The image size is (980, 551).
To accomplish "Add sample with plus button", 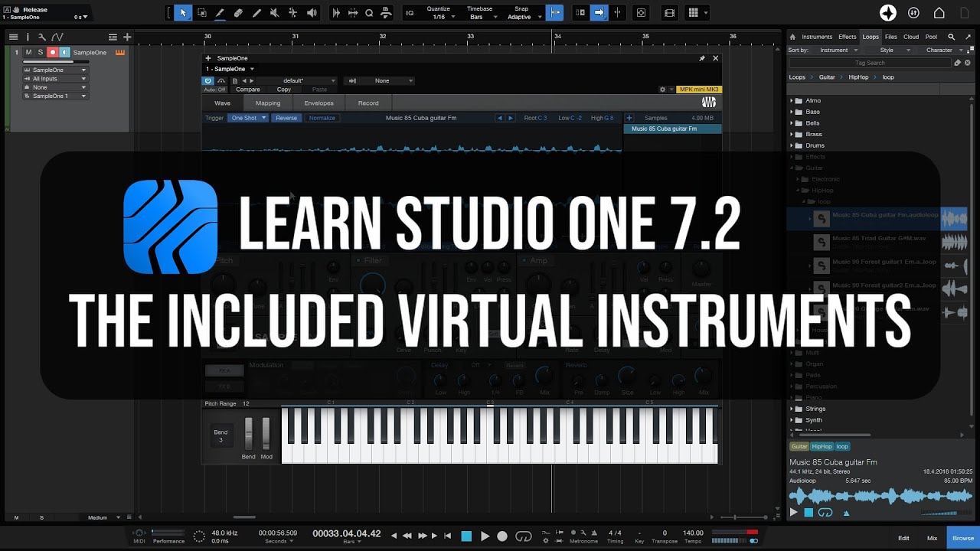I will [x=629, y=118].
